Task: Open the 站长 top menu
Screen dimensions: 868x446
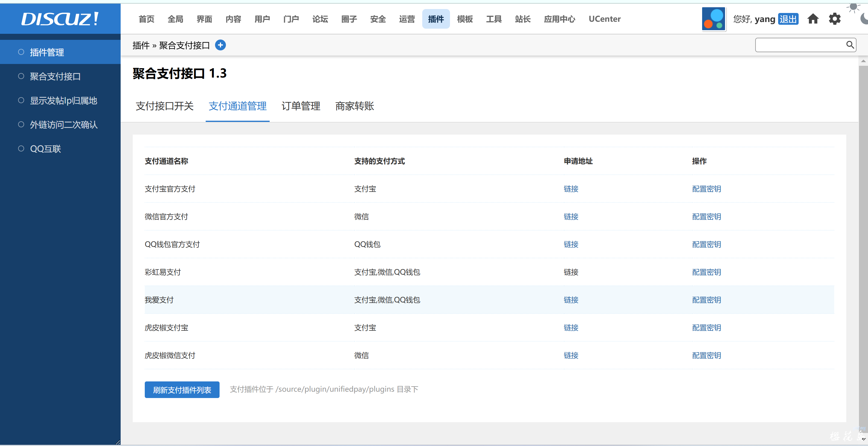Action: [x=523, y=19]
